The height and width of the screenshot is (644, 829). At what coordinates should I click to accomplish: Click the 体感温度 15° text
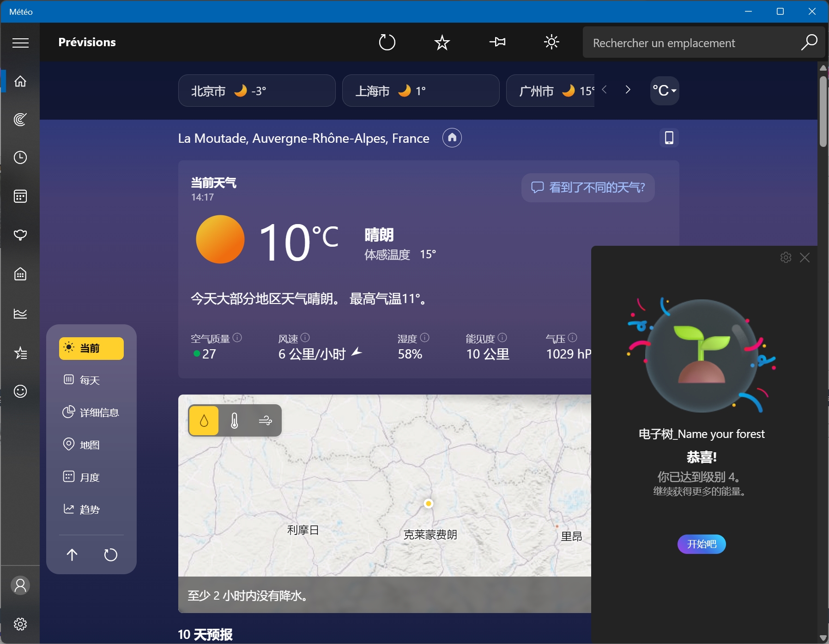[400, 255]
